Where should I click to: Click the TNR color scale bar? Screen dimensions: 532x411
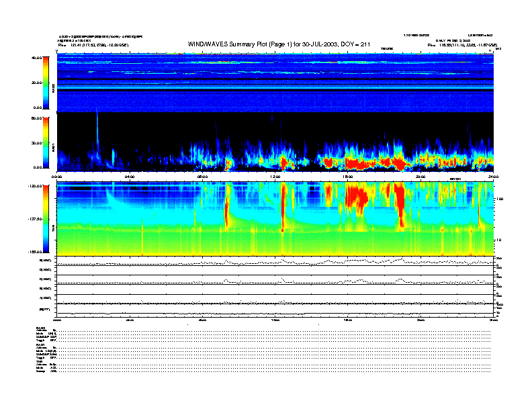point(45,218)
